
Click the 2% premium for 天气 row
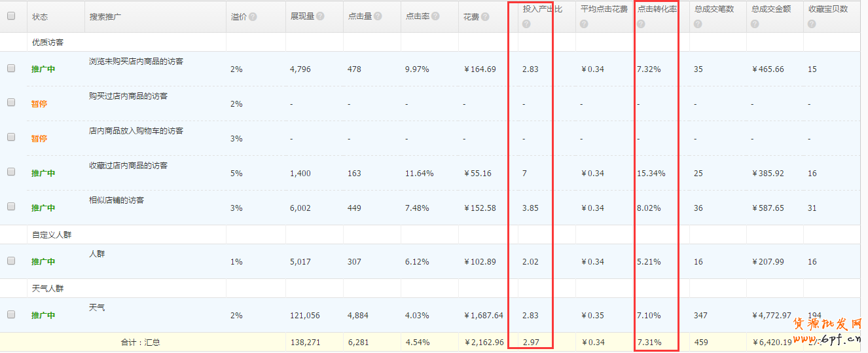pyautogui.click(x=236, y=316)
